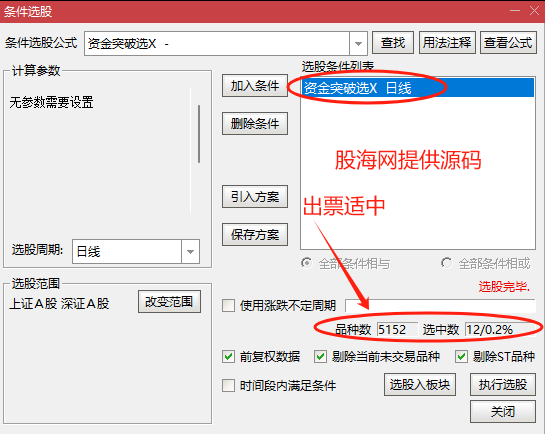Select the 日线 period combo box
This screenshot has height=434, width=545.
point(136,252)
